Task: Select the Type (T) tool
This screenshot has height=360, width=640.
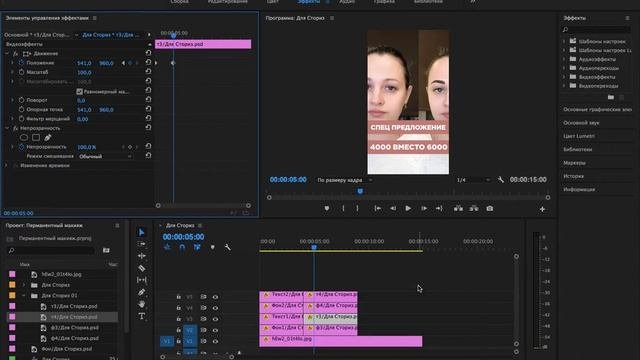Action: [x=142, y=316]
